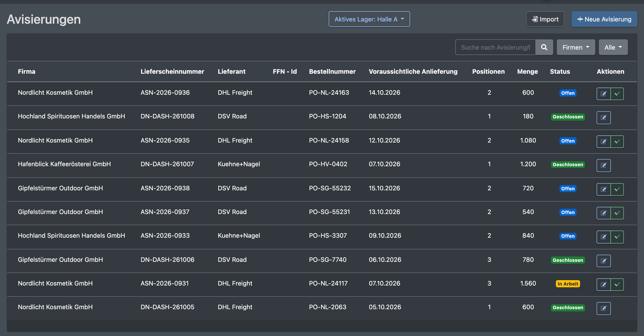
Task: Click Geschlossen badge of DN-DASH-261008
Action: click(x=568, y=117)
